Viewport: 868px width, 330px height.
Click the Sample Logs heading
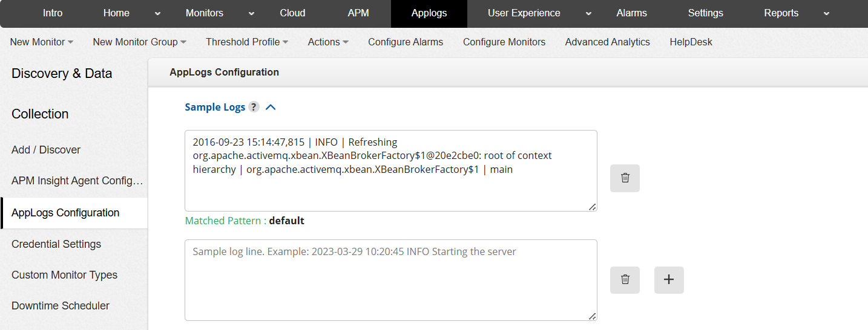point(215,107)
